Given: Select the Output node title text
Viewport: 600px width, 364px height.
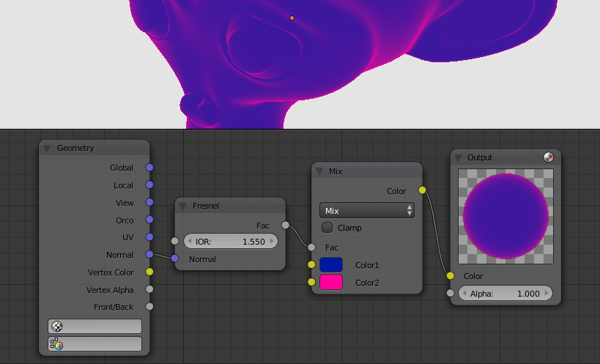Looking at the screenshot, I should 480,158.
